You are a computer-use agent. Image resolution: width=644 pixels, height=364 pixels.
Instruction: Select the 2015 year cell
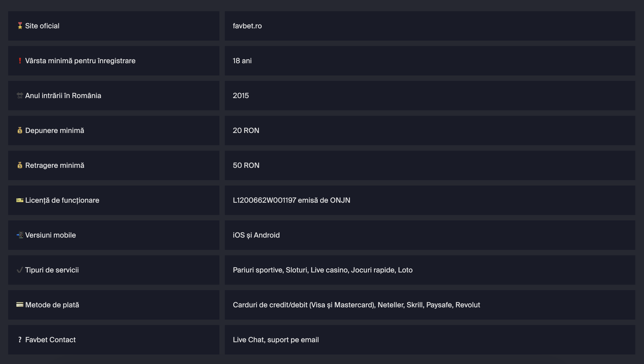click(x=430, y=96)
